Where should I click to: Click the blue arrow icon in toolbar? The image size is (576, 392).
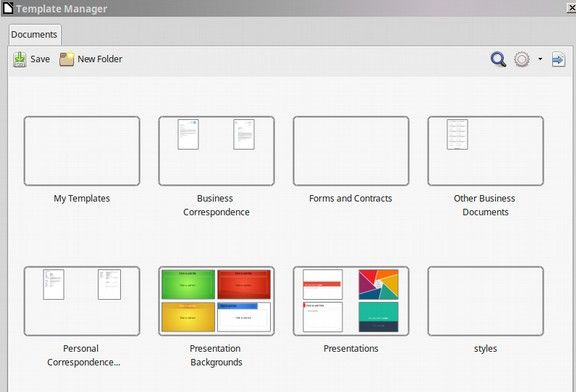558,60
